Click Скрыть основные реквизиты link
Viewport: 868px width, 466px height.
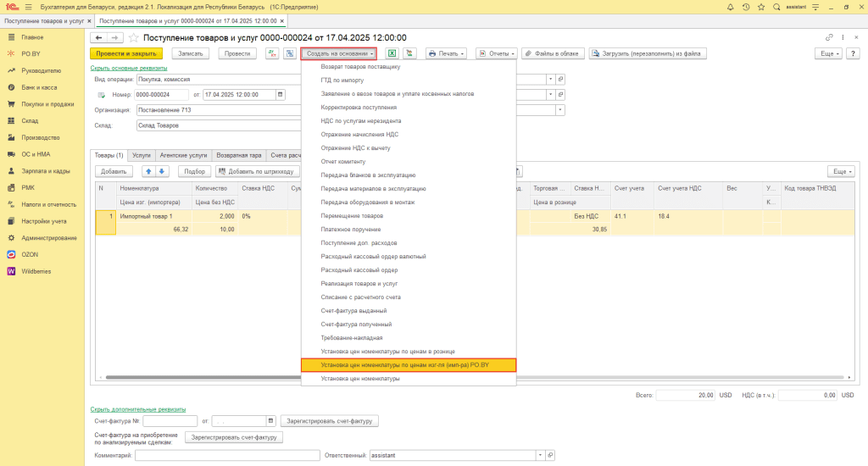[x=129, y=68]
